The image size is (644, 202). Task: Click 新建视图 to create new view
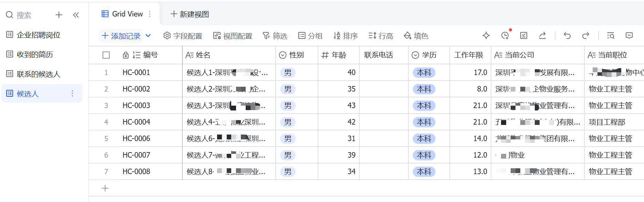[x=190, y=14]
